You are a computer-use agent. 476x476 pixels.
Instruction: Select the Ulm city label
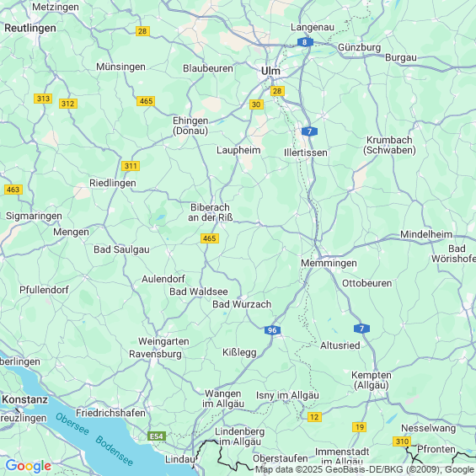click(x=270, y=71)
